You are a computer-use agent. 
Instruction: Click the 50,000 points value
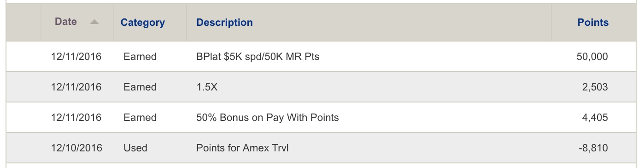point(592,57)
